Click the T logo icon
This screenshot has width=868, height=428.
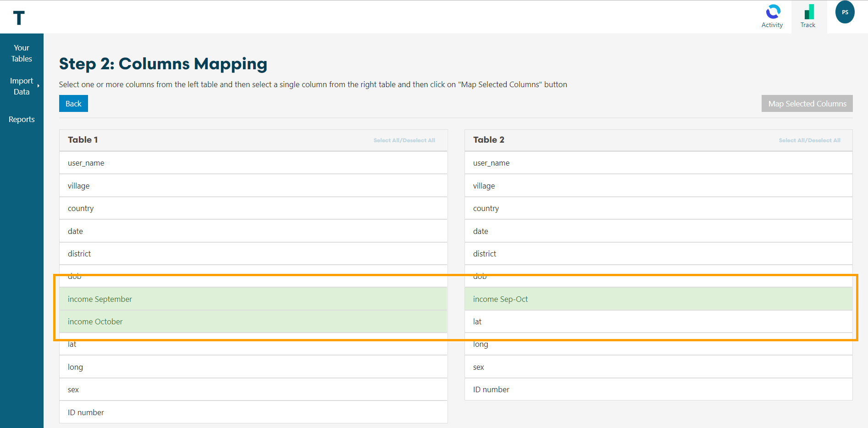click(x=19, y=18)
